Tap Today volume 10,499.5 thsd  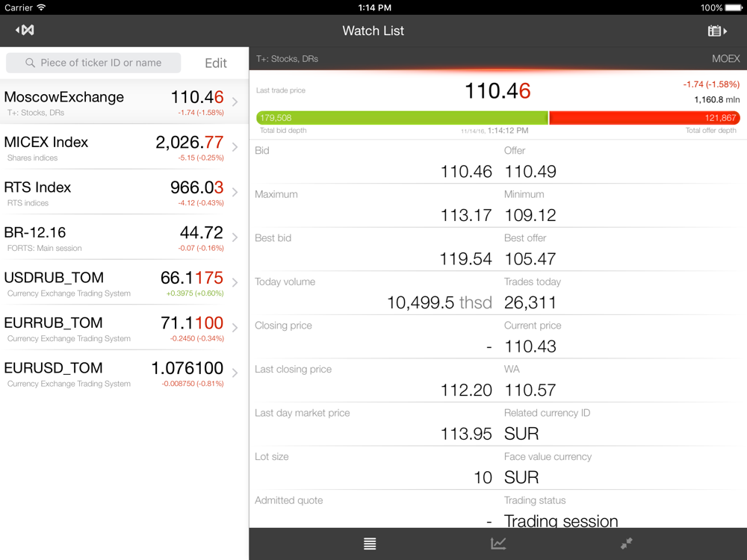coord(439,303)
